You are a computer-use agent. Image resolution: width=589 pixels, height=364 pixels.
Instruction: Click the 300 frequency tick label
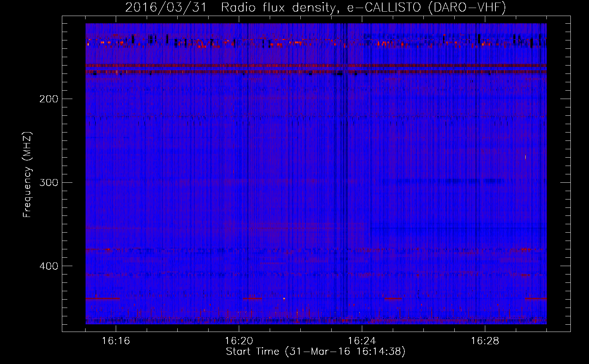tap(49, 182)
